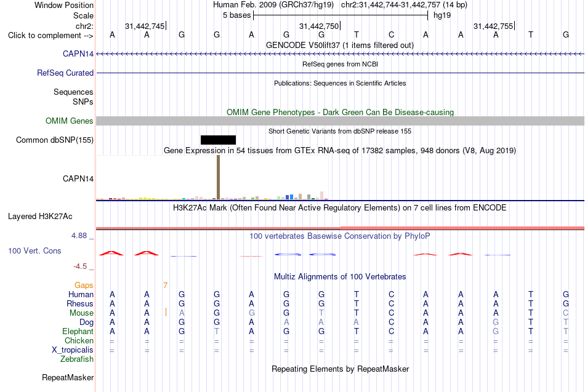585x392 pixels.
Task: Click 'Repeating Elements by RepeatMasker' title
Action: tap(340, 369)
